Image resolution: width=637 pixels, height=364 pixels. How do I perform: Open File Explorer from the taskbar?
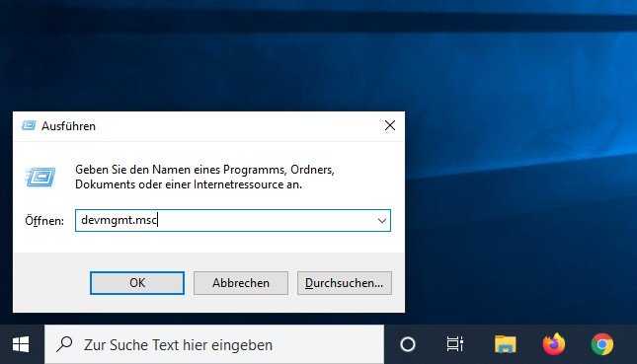[x=505, y=344]
